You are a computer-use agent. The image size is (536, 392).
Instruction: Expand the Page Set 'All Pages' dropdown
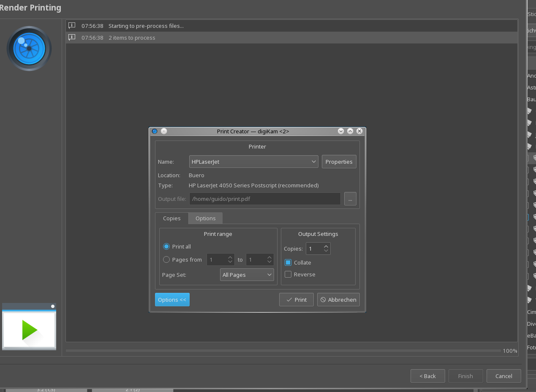pyautogui.click(x=247, y=275)
